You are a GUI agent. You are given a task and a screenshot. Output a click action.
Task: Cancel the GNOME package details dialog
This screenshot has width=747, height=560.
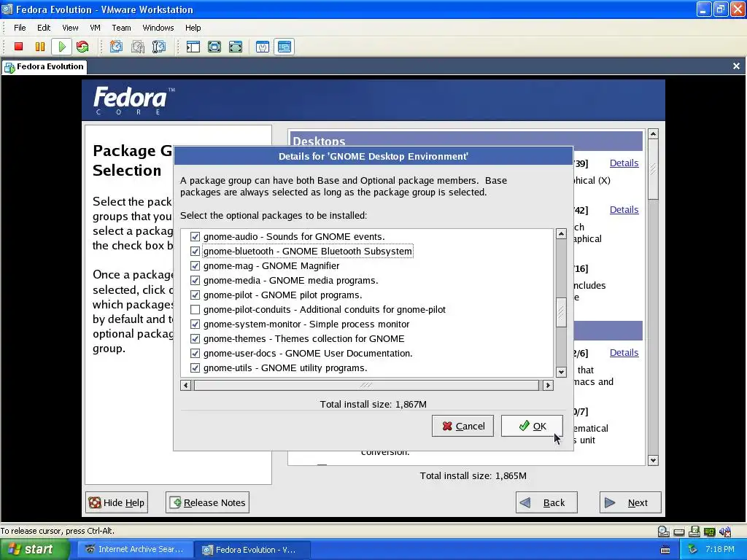point(462,426)
